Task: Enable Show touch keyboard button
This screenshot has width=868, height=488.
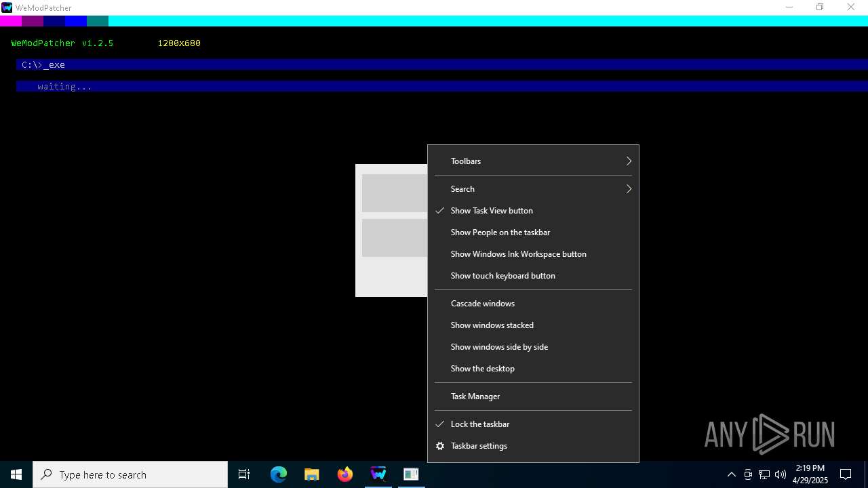Action: coord(533,276)
